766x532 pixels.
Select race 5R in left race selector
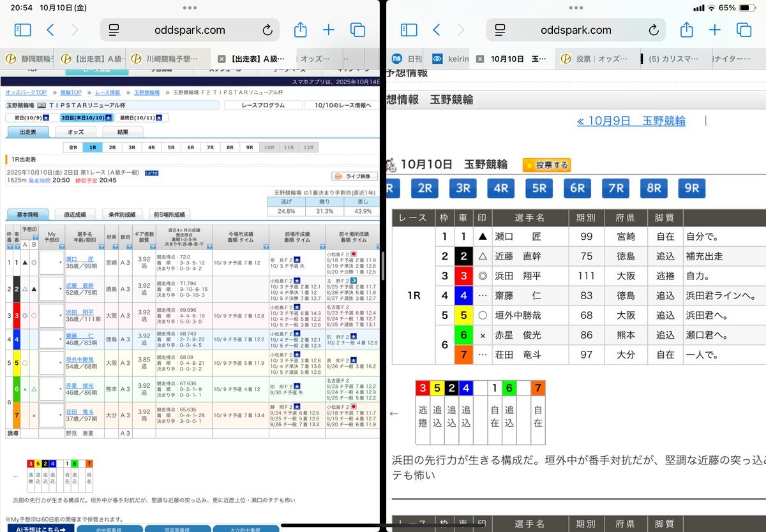[x=171, y=147]
